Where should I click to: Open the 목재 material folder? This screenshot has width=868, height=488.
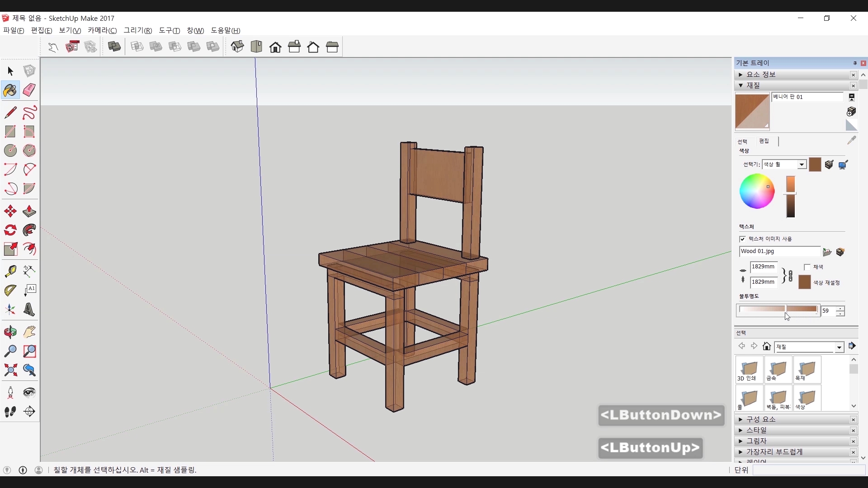point(807,370)
